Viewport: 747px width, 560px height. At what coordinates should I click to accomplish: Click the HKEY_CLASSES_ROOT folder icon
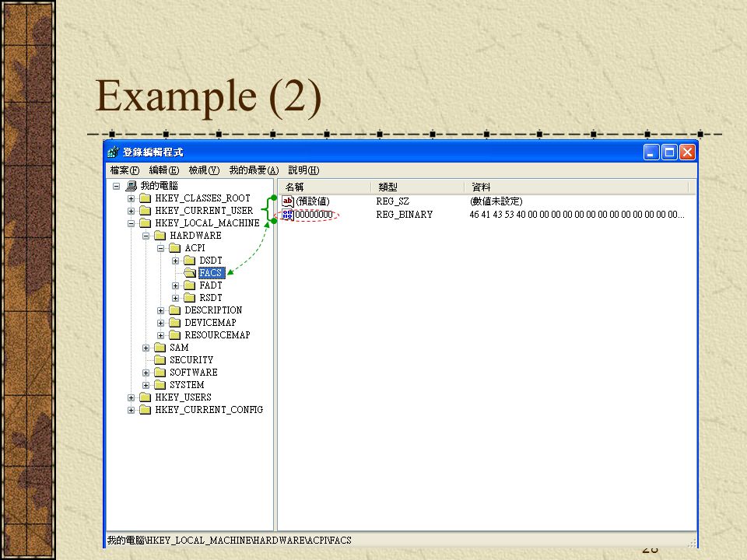pos(146,198)
